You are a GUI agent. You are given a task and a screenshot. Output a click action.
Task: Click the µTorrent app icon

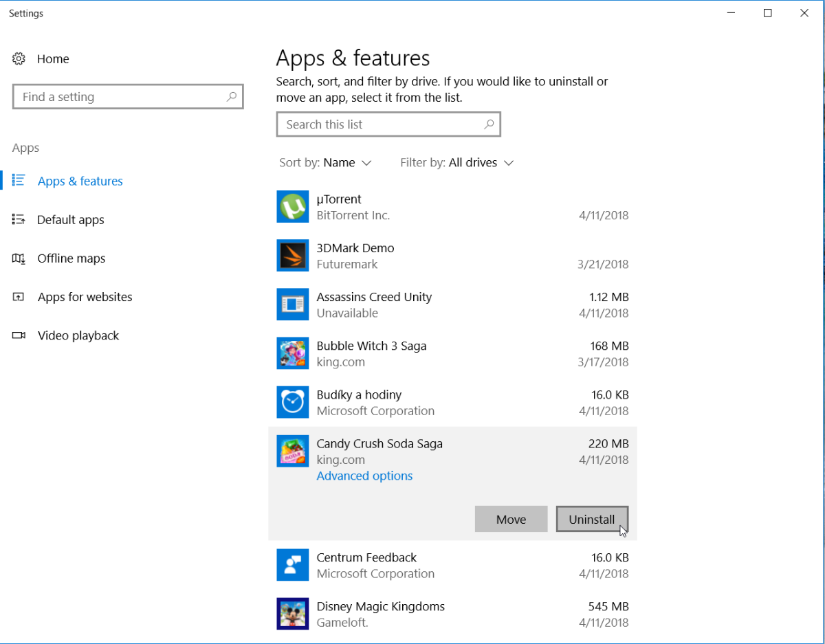point(293,207)
